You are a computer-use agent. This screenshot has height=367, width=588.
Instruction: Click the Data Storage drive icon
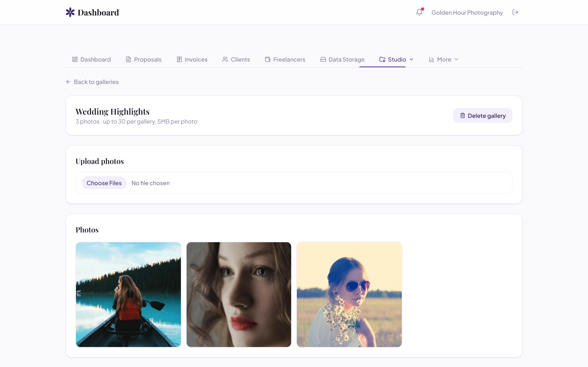coord(323,60)
